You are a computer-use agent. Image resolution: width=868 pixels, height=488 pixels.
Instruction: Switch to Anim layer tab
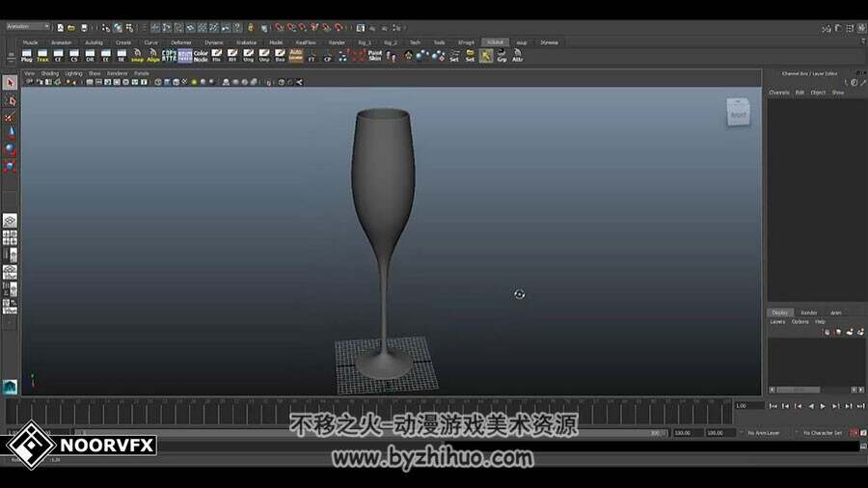click(x=836, y=312)
